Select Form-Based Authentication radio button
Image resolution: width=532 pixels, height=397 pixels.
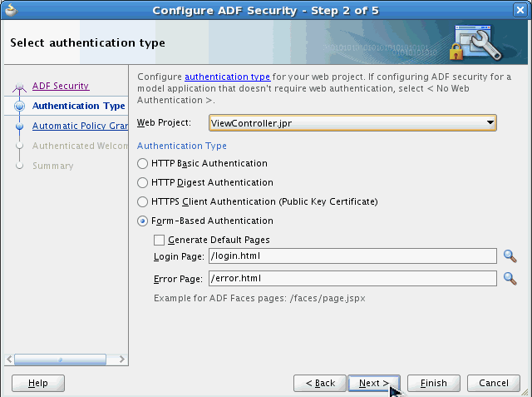coord(142,221)
